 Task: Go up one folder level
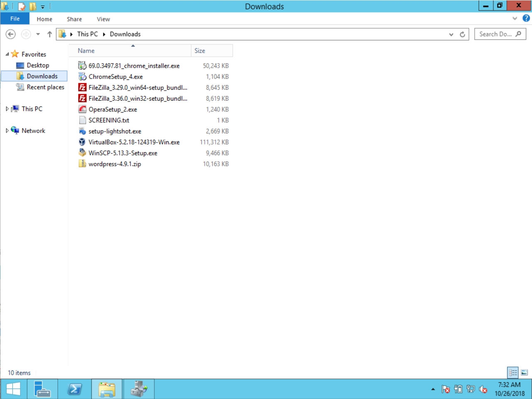pos(49,34)
